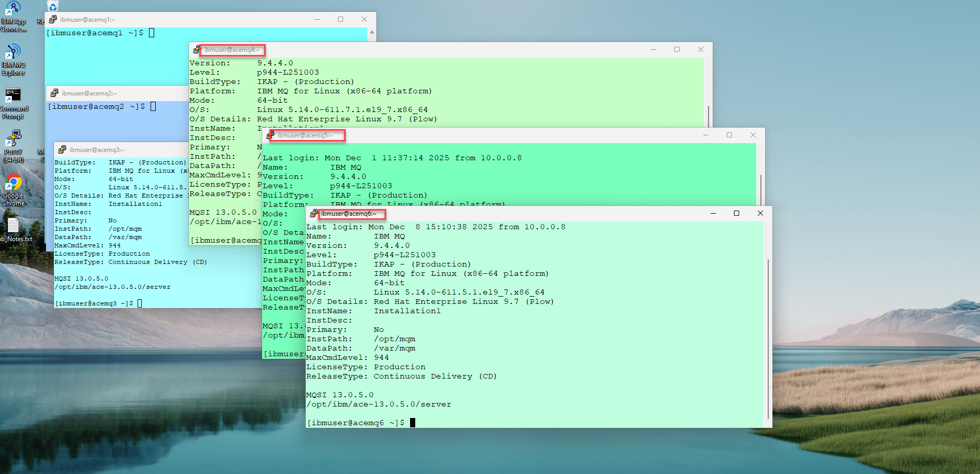This screenshot has width=980, height=474.
Task: Click '/opt/ibm/ace-13.0.5.0/server' in the acemq3 terminal
Action: [113, 287]
